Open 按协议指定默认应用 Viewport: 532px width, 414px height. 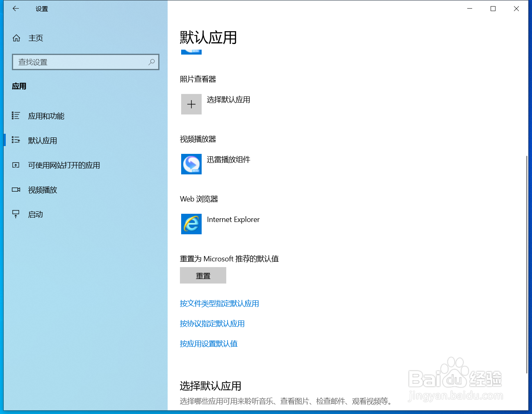point(212,324)
